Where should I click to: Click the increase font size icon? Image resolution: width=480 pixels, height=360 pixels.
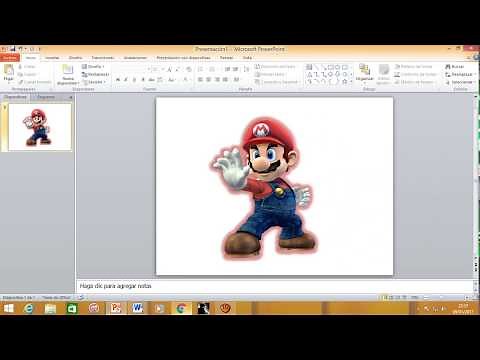click(x=169, y=69)
